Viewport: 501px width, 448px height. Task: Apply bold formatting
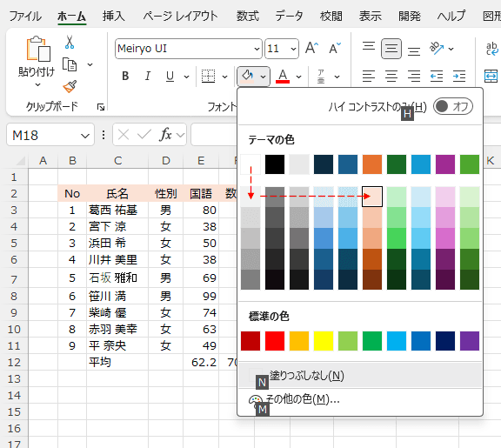(x=125, y=76)
